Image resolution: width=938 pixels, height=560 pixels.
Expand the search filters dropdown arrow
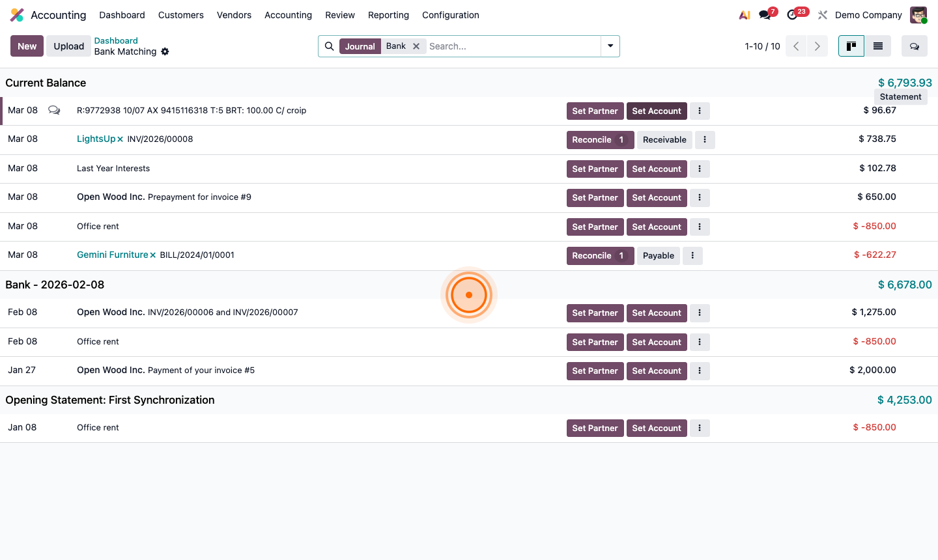[610, 46]
